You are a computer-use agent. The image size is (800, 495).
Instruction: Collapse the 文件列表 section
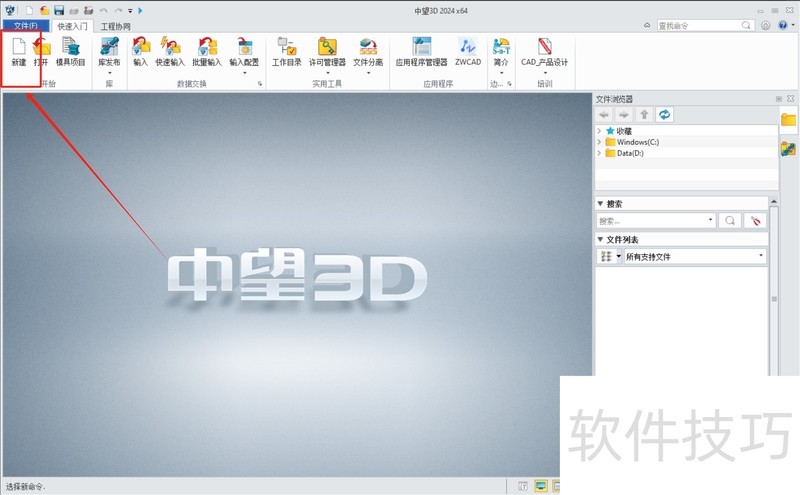click(x=601, y=239)
